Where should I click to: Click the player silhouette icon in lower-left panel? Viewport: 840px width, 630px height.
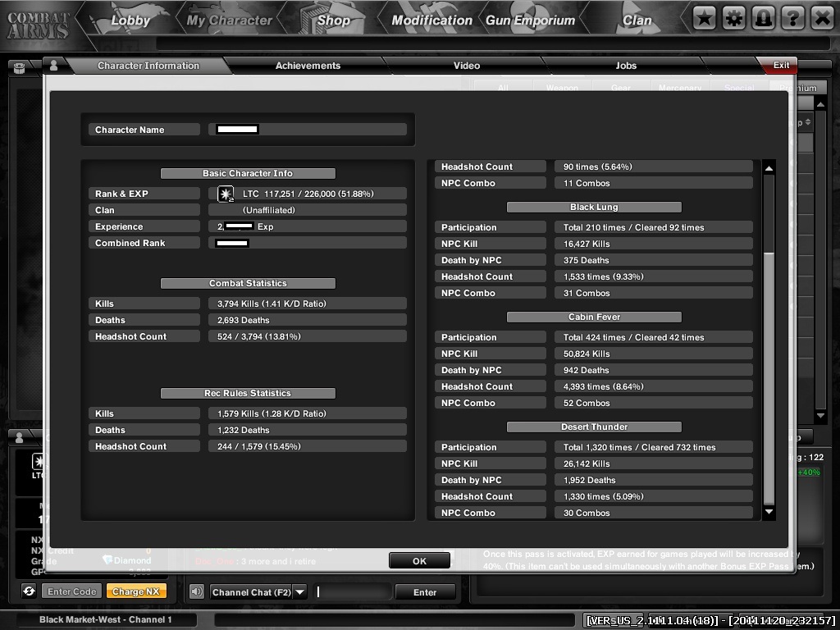pyautogui.click(x=20, y=438)
